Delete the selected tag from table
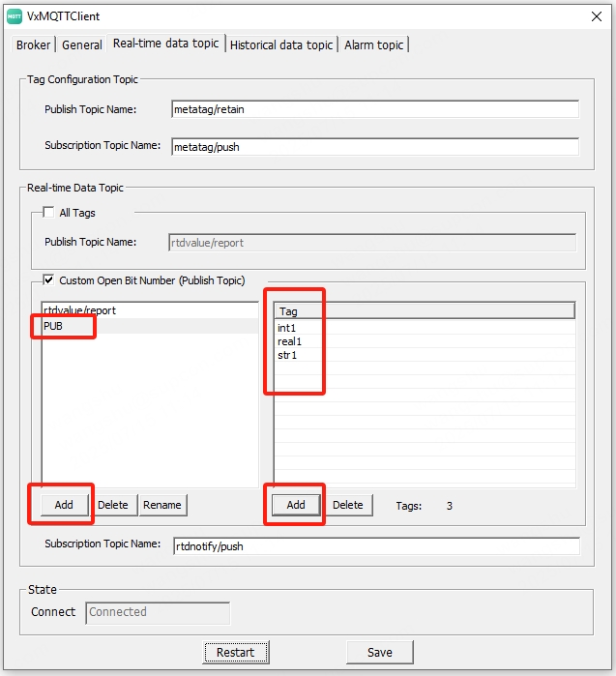Viewport: 616px width, 676px height. coord(348,505)
